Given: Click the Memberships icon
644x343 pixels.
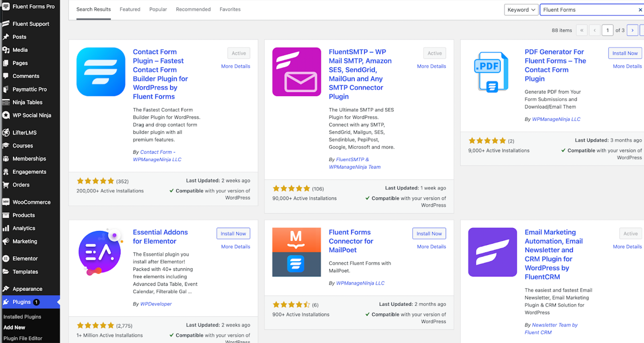Looking at the screenshot, I should (x=6, y=159).
